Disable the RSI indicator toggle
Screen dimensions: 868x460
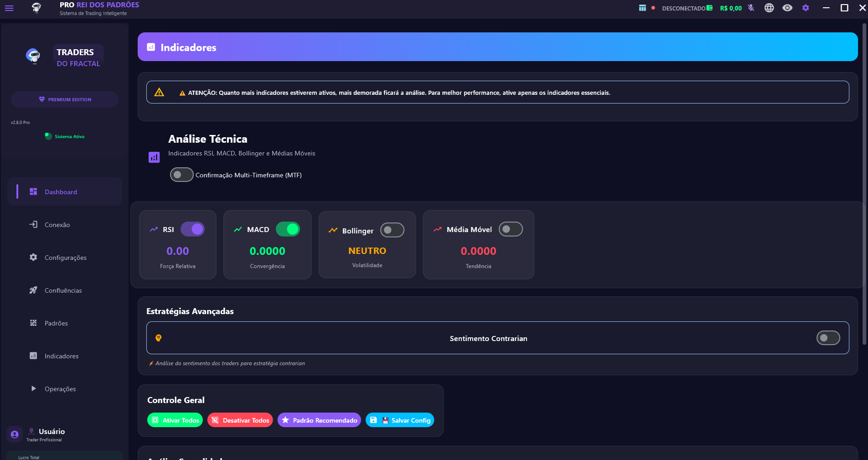[192, 229]
